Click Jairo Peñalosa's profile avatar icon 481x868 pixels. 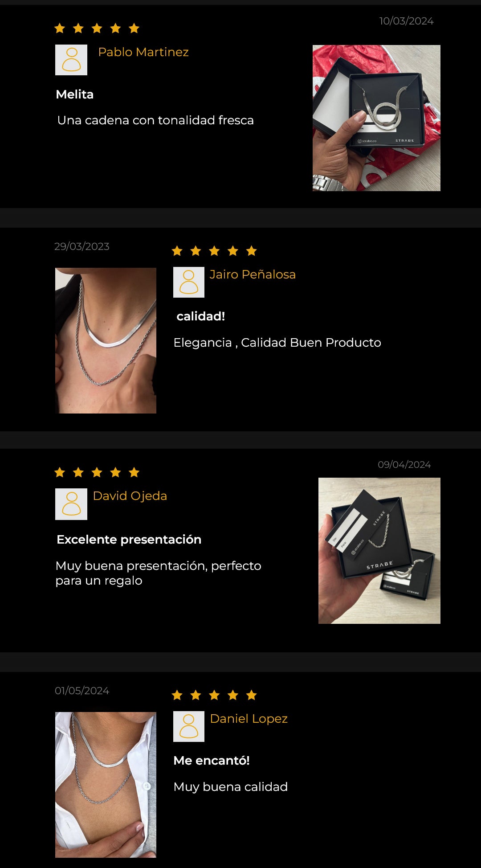(189, 282)
